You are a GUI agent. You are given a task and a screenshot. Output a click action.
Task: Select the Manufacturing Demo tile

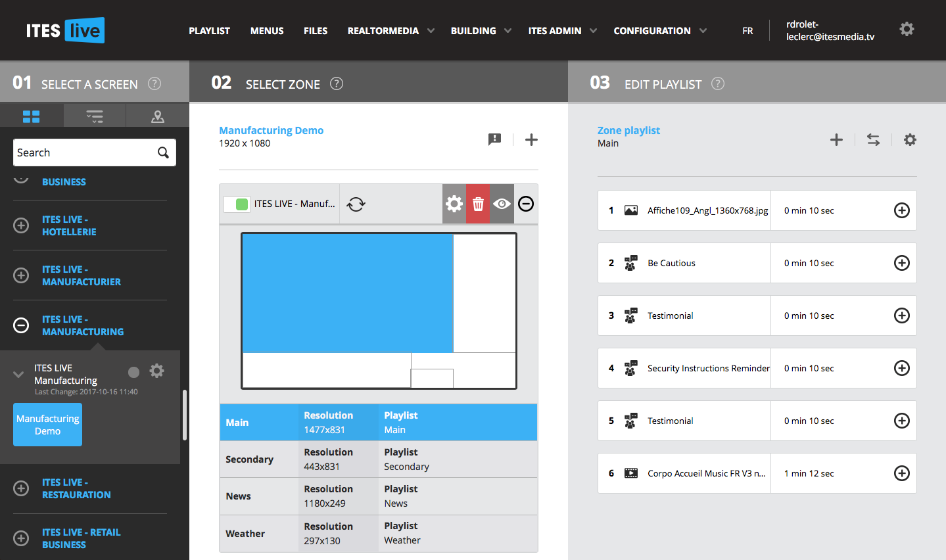[x=47, y=425]
